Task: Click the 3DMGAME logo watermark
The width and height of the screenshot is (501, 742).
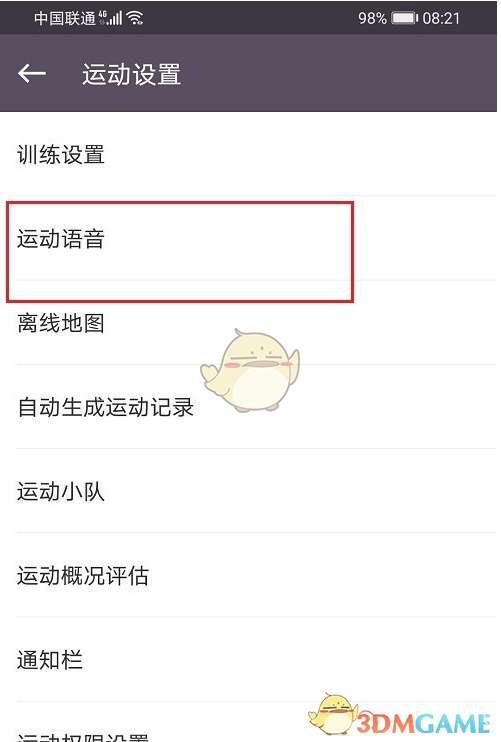Action: [x=423, y=723]
